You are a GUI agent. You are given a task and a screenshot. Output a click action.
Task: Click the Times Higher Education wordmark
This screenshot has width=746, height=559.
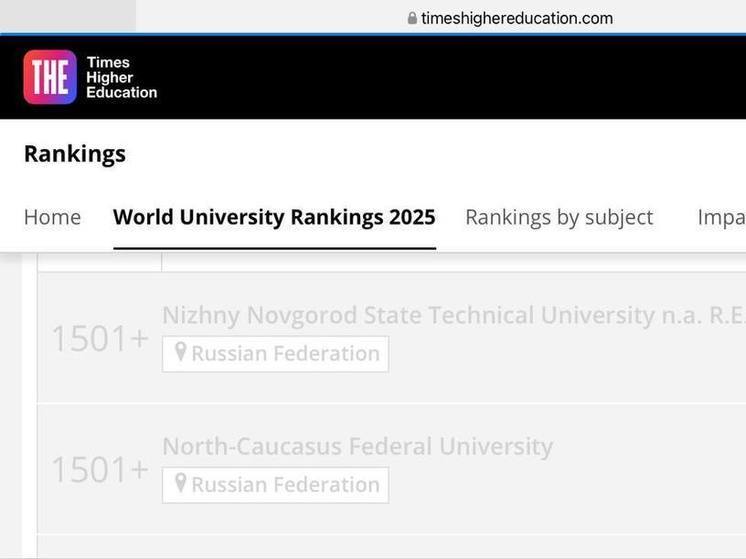(121, 77)
